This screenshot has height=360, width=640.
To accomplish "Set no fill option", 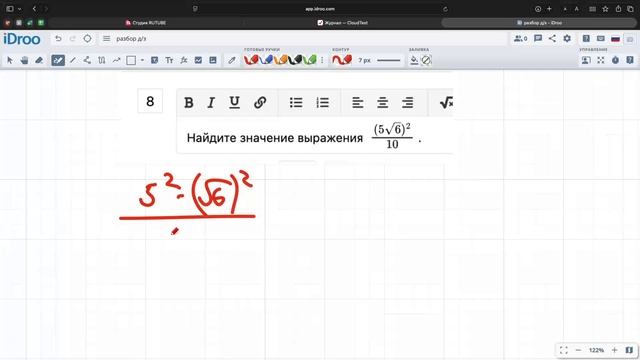I will [426, 60].
